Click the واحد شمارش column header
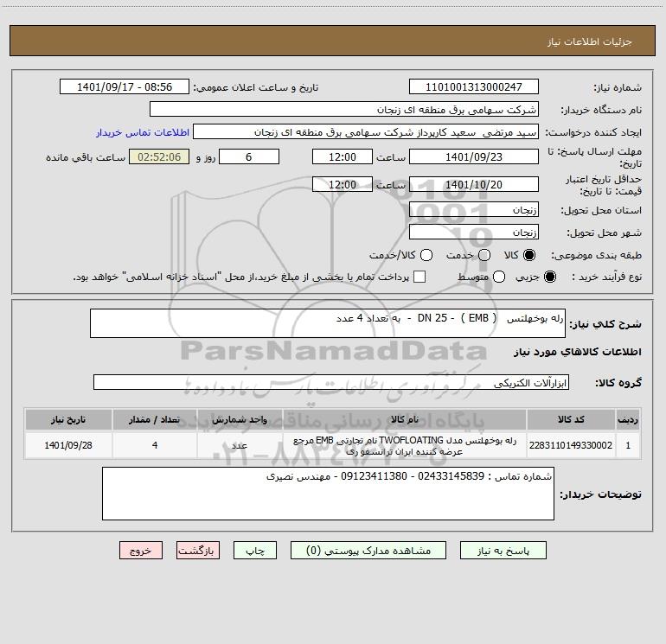Viewport: 666px width, 644px height. [240, 420]
